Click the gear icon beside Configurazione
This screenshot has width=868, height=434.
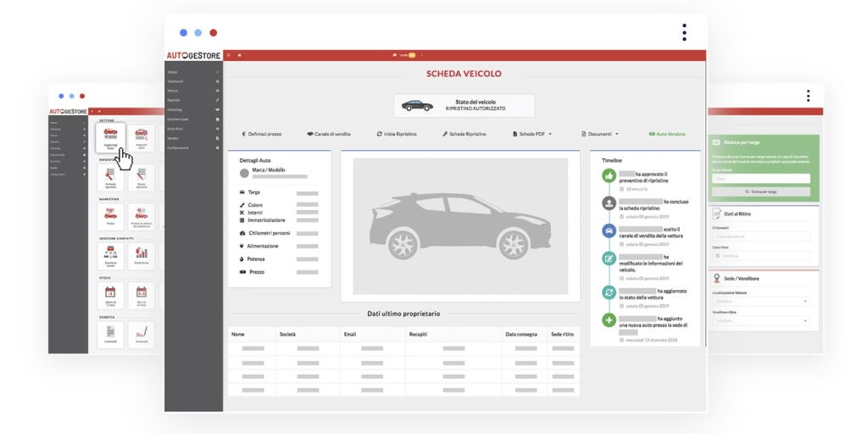pyautogui.click(x=218, y=147)
